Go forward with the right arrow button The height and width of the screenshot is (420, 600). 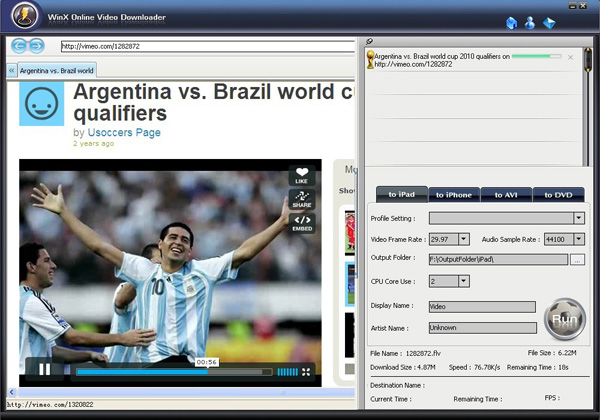coord(36,46)
